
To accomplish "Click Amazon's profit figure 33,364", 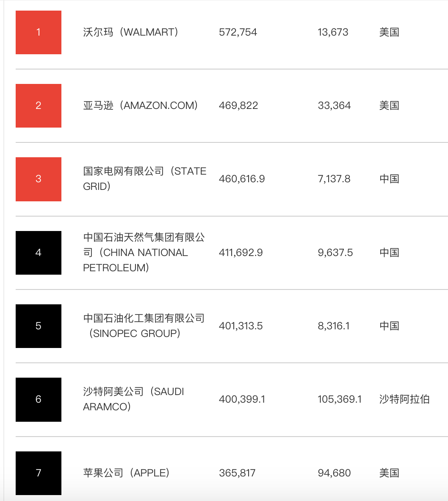I will (x=334, y=106).
